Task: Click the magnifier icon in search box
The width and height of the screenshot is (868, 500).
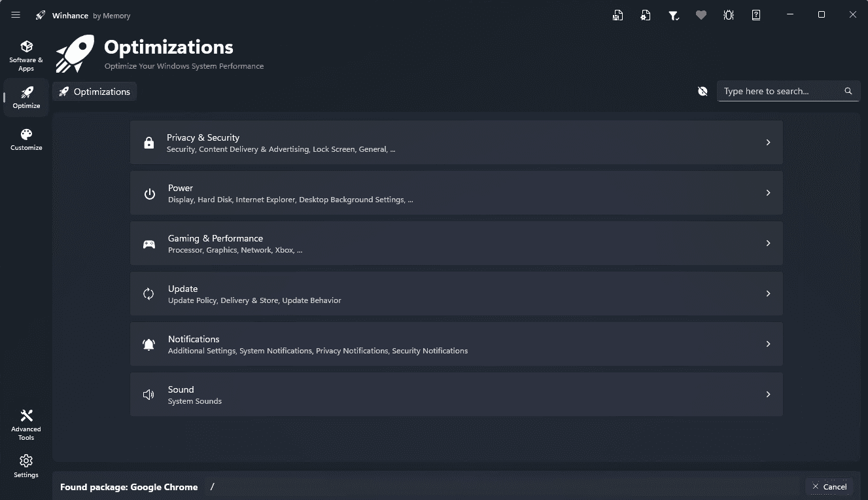Action: coord(848,92)
